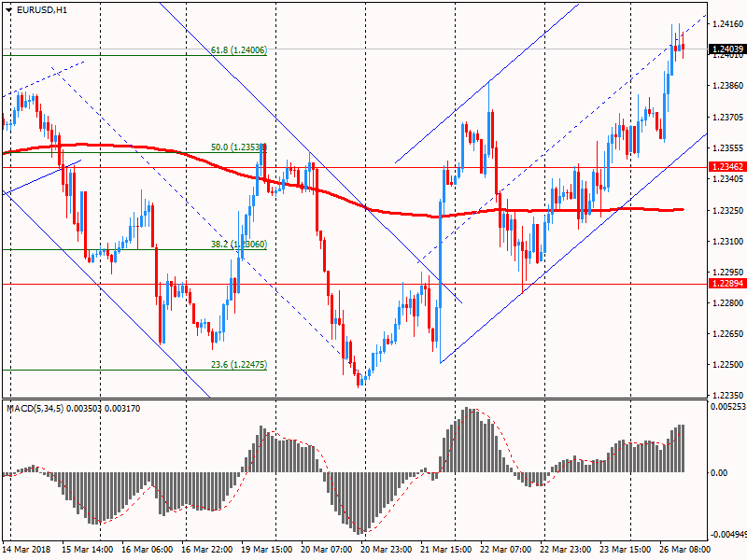Click the red level price tag 1.22894
747x560 pixels.
tap(727, 284)
